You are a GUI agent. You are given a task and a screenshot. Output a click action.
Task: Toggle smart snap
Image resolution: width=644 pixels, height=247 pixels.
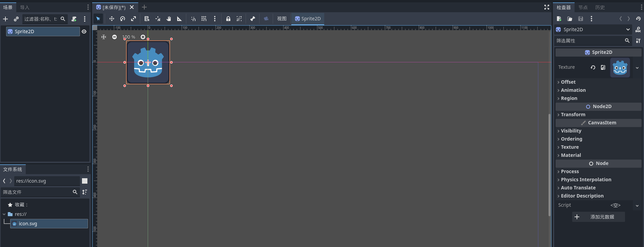click(x=193, y=19)
